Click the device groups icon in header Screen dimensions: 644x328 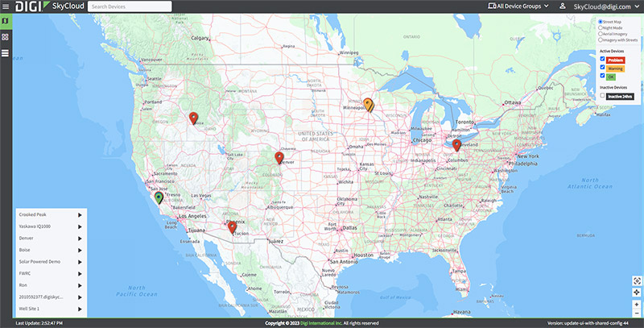click(x=492, y=6)
